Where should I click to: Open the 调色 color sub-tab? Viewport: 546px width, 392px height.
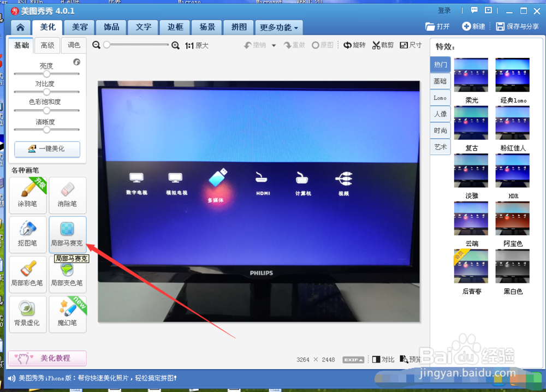pyautogui.click(x=74, y=46)
